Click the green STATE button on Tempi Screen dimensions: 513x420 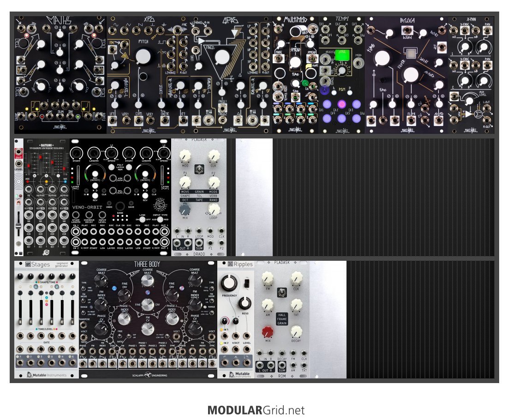[x=343, y=55]
